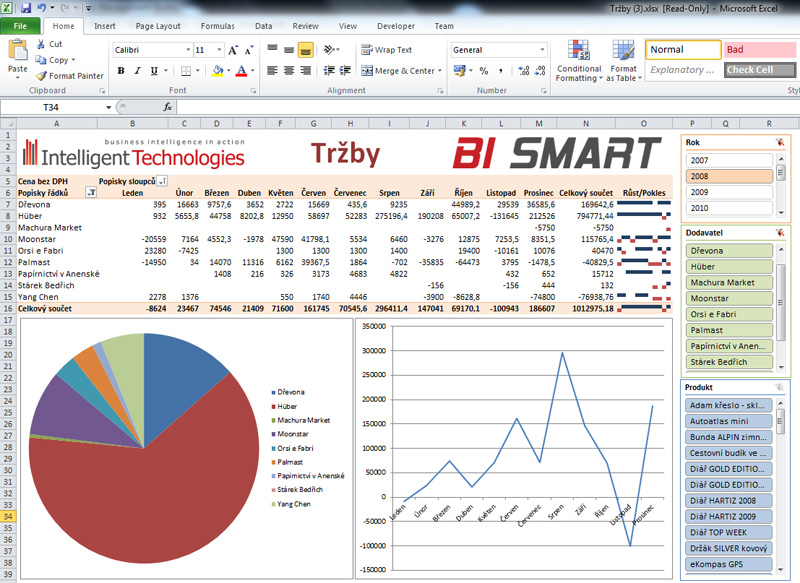This screenshot has height=583, width=800.
Task: Apply Accounting Number Format
Action: click(x=460, y=70)
